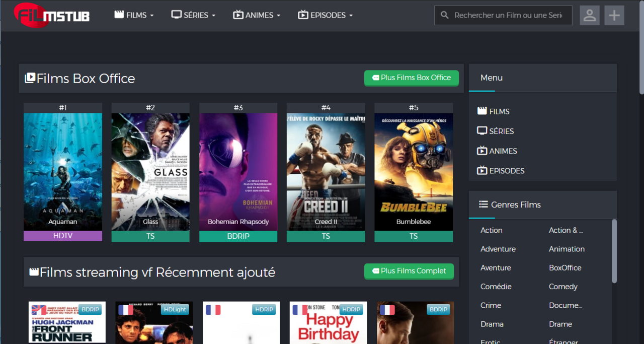Click the TV icon in top ANIMES menu

pos(238,15)
